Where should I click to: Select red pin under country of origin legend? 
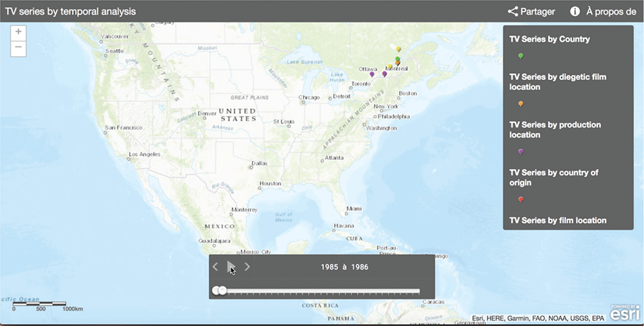[521, 200]
